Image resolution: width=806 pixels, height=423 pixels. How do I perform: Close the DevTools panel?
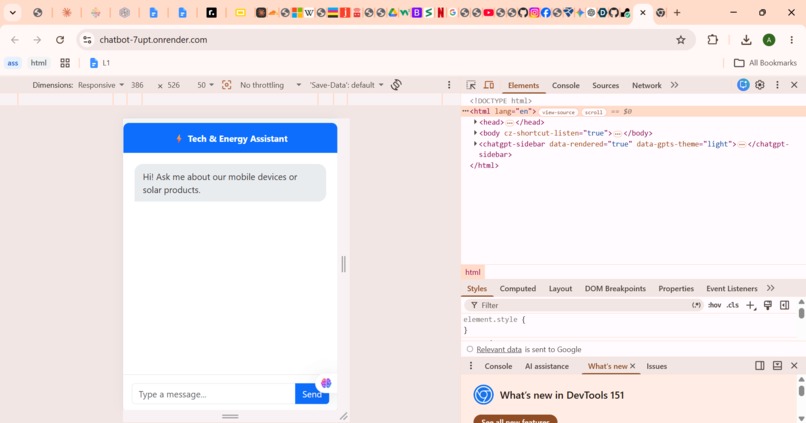point(794,85)
